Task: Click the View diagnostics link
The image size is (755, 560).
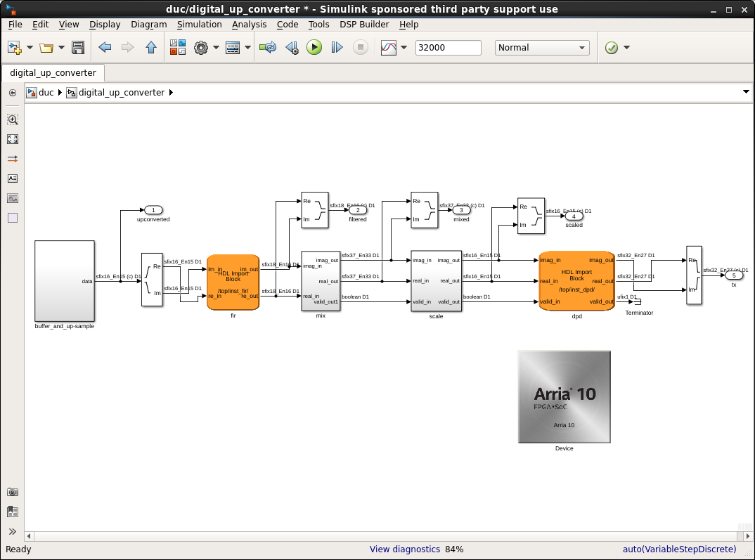Action: click(405, 549)
